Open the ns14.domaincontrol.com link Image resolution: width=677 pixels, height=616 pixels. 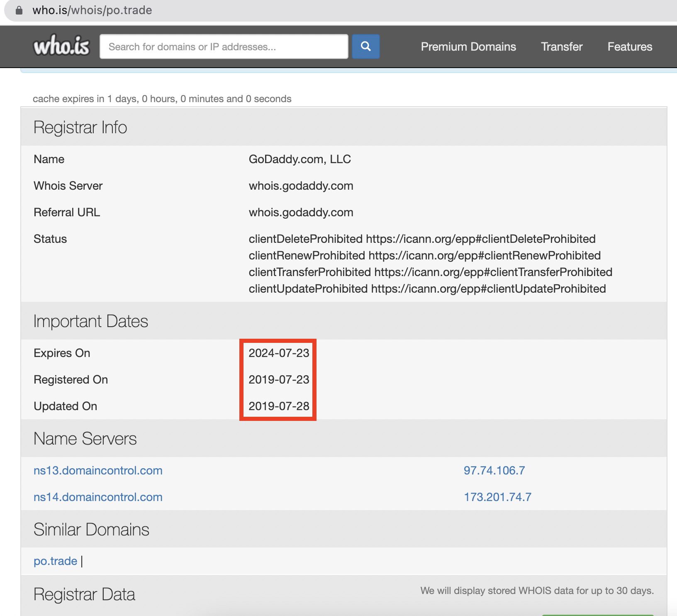98,497
